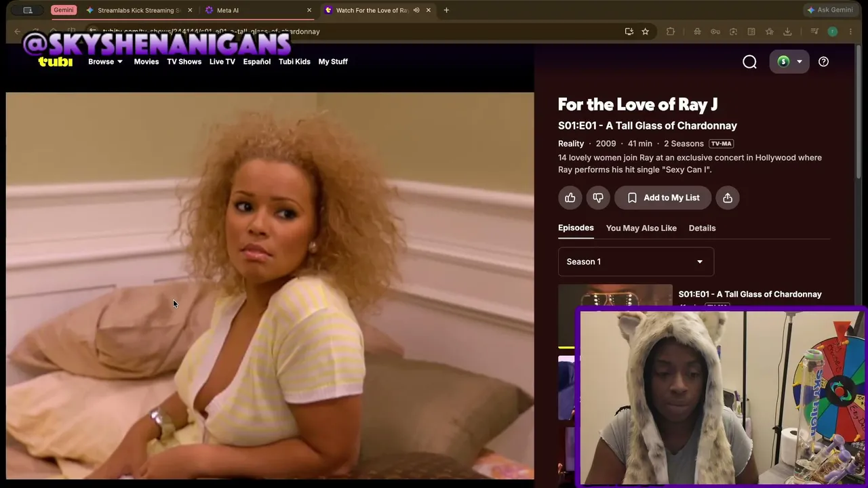Click the TV-MA rating badge
This screenshot has height=488, width=868.
(721, 144)
